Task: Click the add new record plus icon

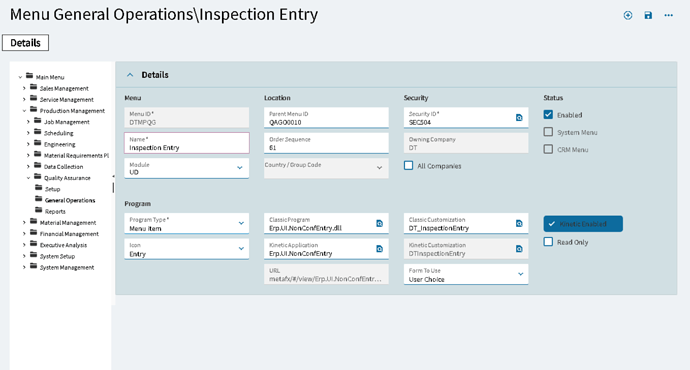Action: pos(628,15)
